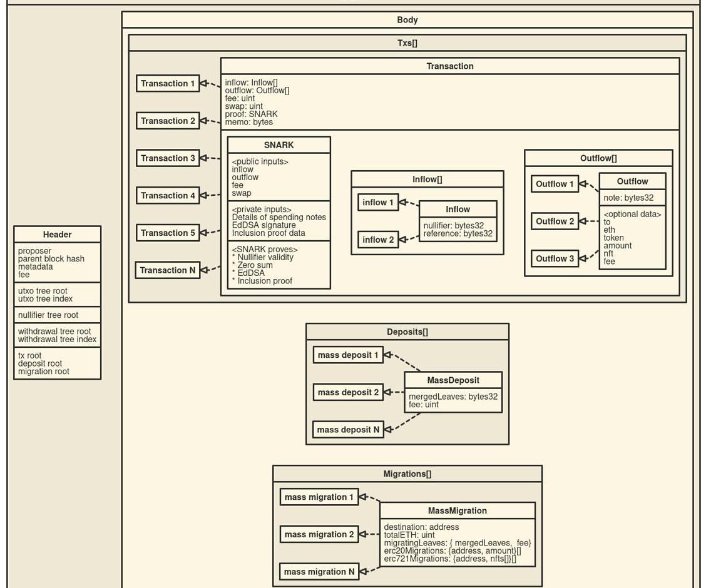Image resolution: width=706 pixels, height=588 pixels.
Task: Click the Body container title
Action: (x=407, y=20)
